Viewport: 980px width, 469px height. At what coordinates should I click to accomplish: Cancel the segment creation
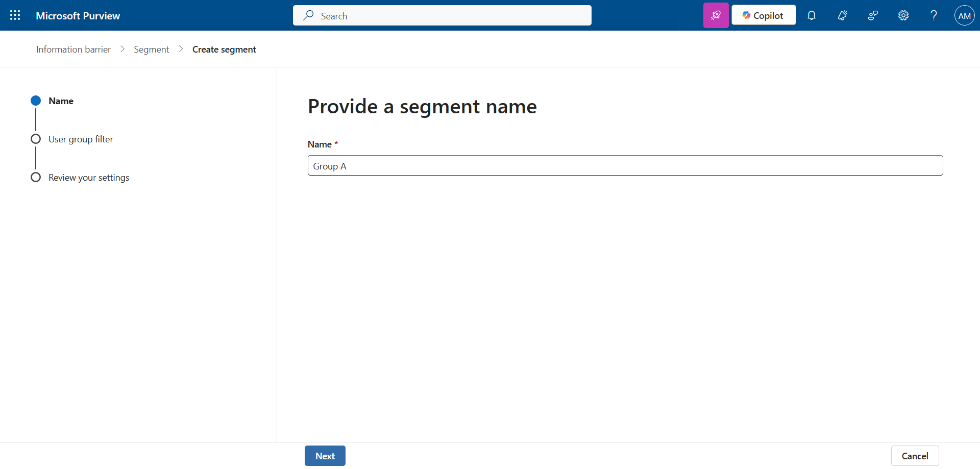click(914, 456)
